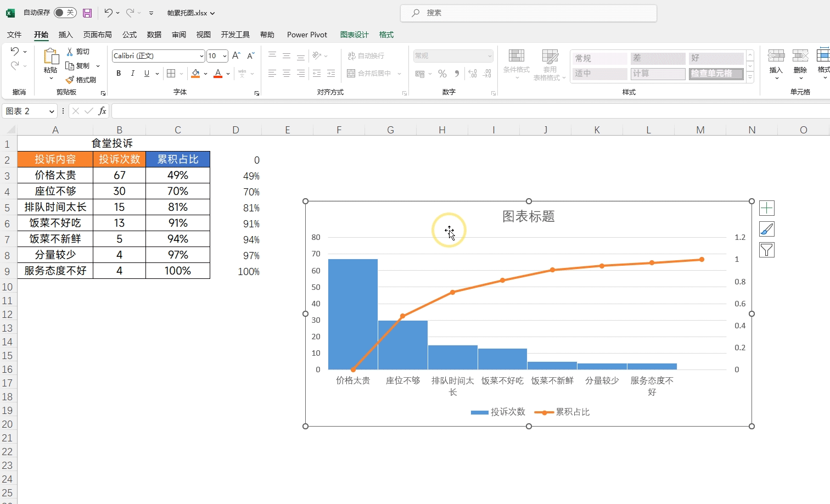830x504 pixels.
Task: Open the filename 帕累托图.xlsx dropdown
Action: (191, 13)
